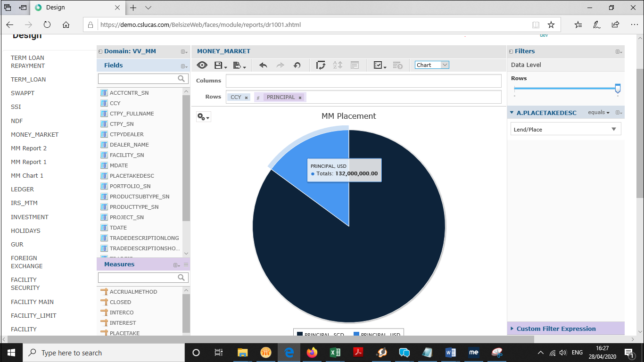Click Add notes pen icon in Edge

pyautogui.click(x=597, y=25)
